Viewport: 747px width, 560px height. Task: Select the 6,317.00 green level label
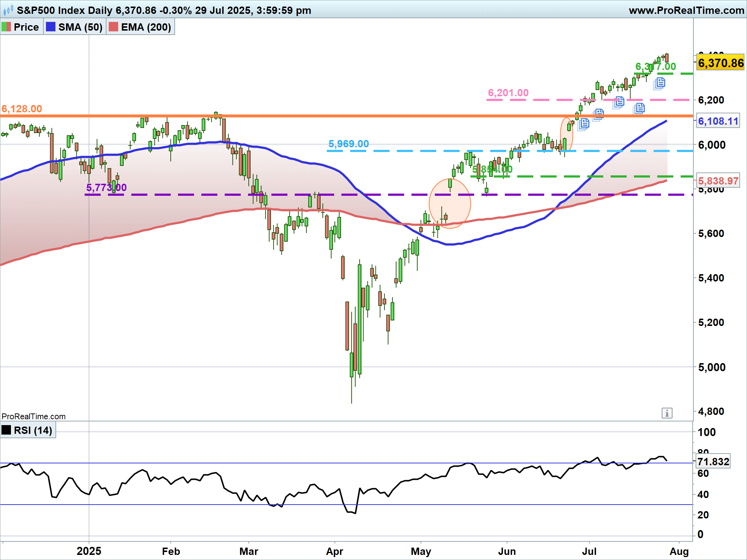(656, 66)
